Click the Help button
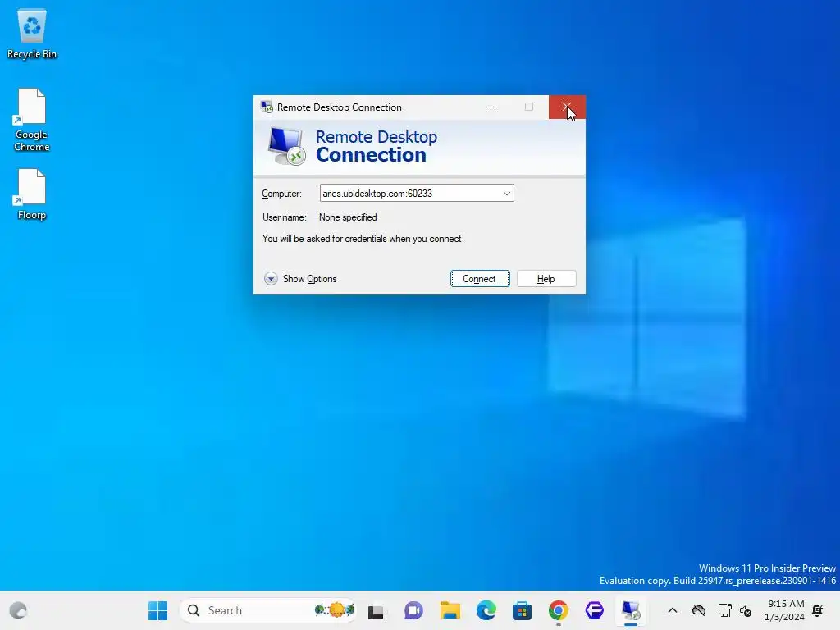840x630 pixels. 546,279
